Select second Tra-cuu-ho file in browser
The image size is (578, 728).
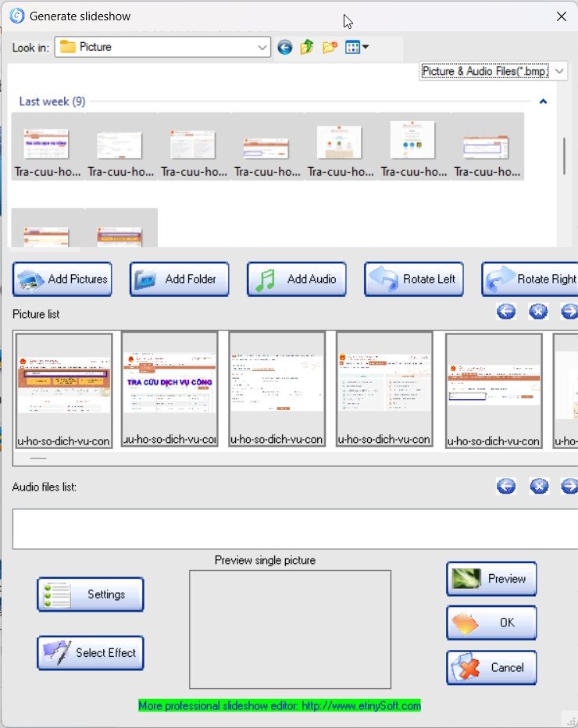coord(121,146)
